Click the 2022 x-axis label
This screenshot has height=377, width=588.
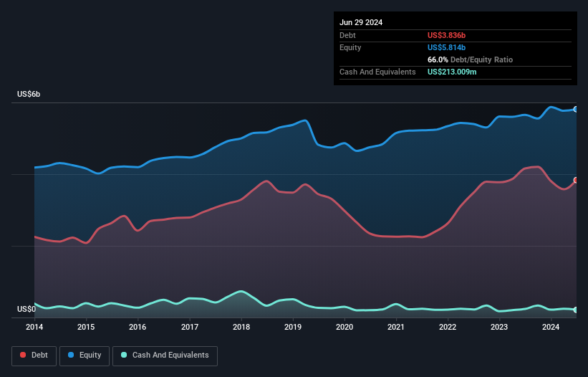tap(448, 327)
